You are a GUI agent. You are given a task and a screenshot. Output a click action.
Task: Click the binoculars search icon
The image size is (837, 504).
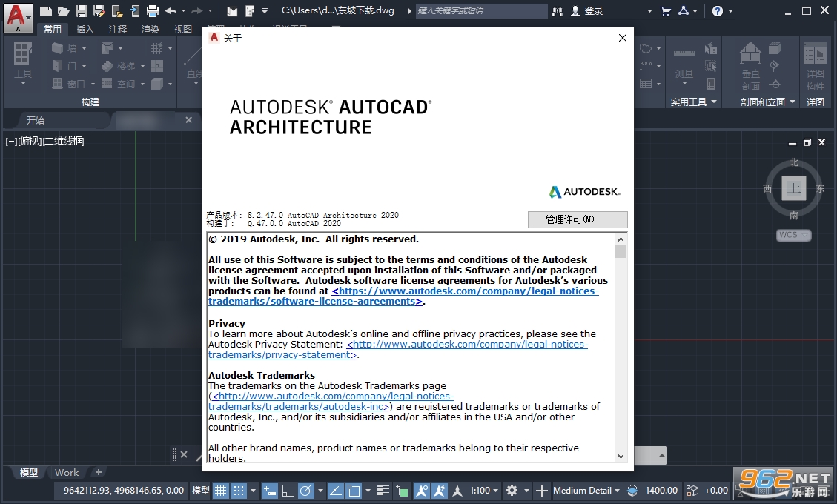pyautogui.click(x=558, y=10)
